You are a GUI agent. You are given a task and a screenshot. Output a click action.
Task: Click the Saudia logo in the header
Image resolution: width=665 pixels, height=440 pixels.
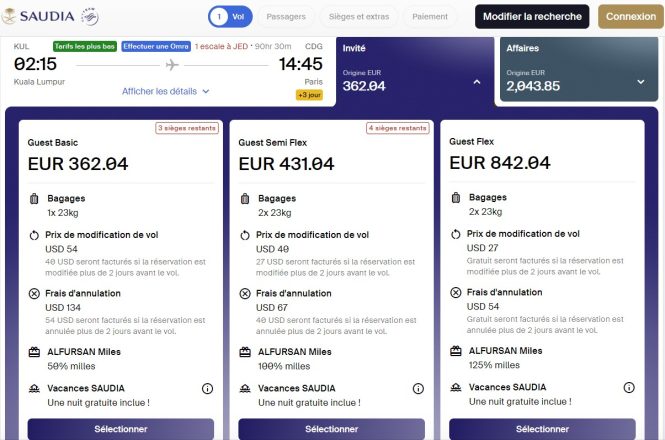(38, 17)
